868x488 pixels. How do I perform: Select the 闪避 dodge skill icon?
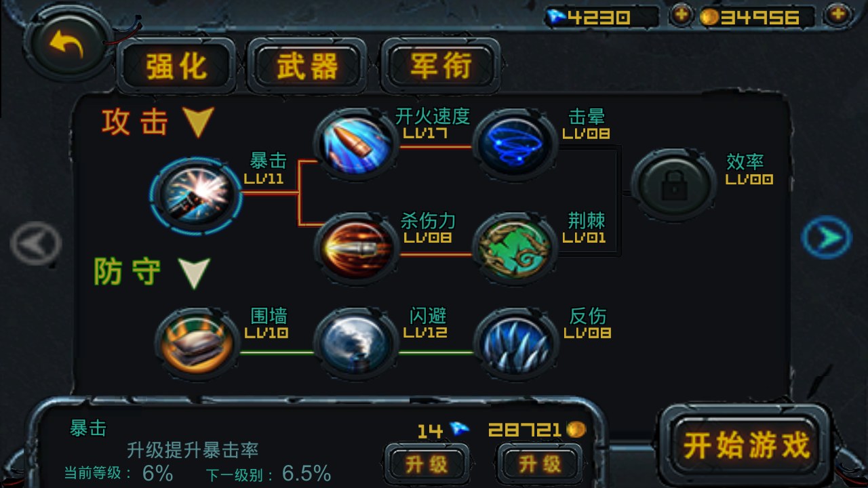point(356,344)
